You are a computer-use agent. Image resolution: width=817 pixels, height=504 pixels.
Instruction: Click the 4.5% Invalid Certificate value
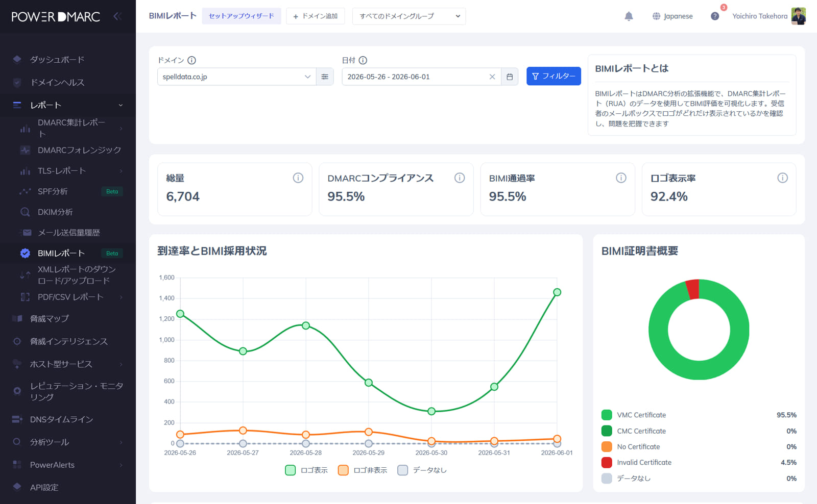(x=788, y=462)
